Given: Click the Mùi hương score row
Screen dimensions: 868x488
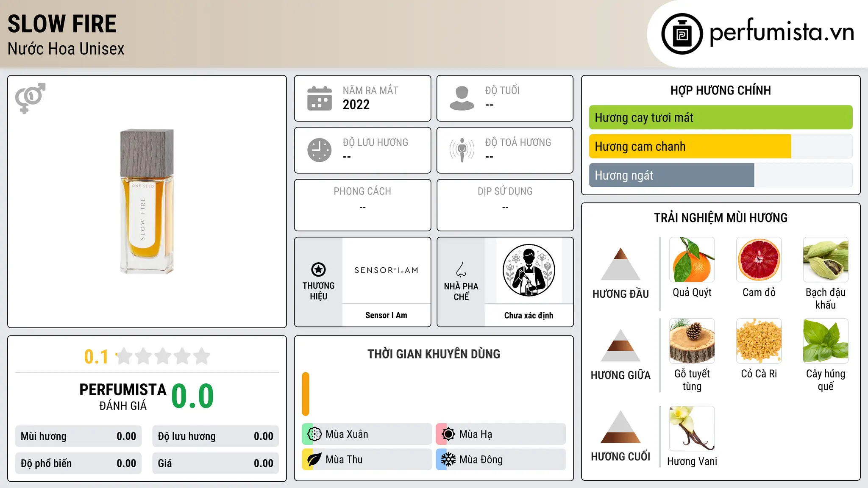Looking at the screenshot, I should (x=78, y=436).
